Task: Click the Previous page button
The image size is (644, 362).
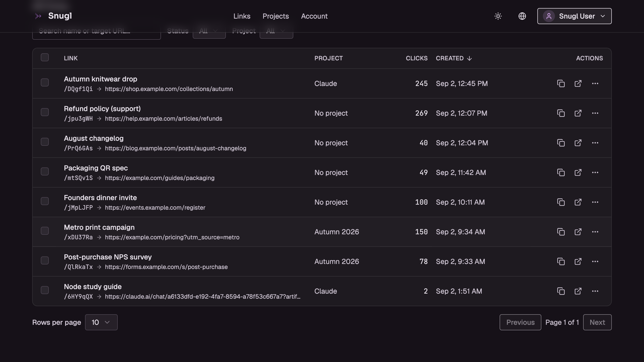Action: click(x=520, y=322)
